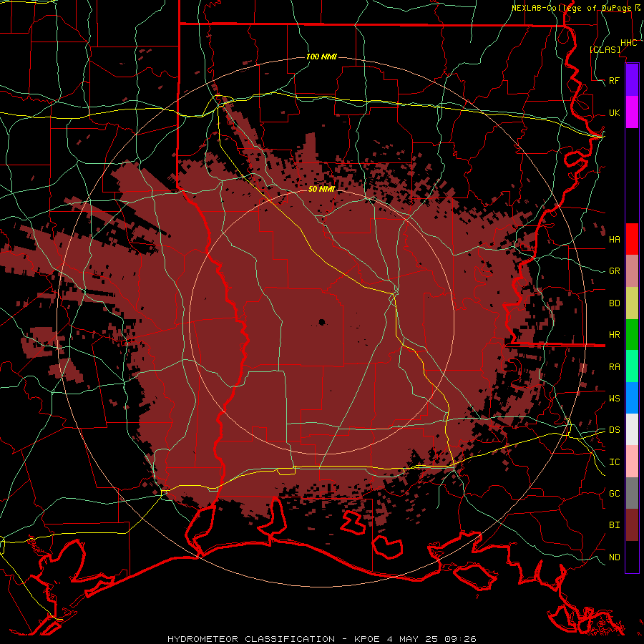Click the IC light pink color swatch
The image size is (644, 644).
click(x=632, y=462)
